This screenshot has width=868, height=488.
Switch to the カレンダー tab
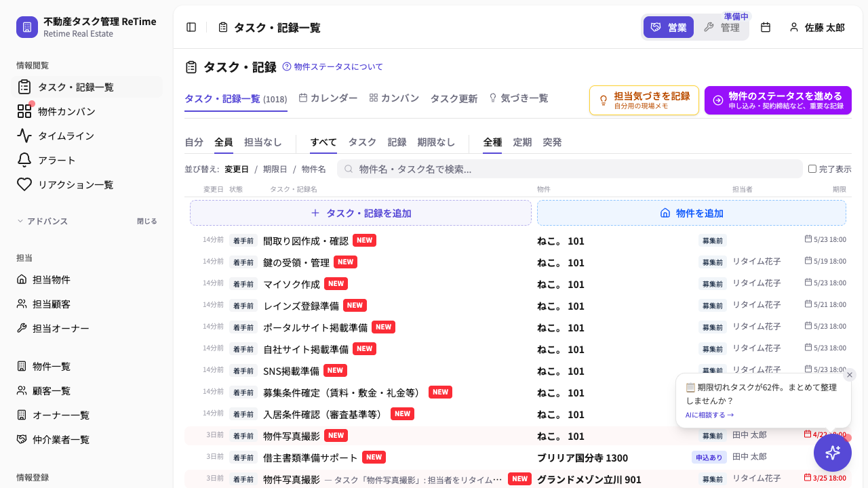click(x=328, y=98)
